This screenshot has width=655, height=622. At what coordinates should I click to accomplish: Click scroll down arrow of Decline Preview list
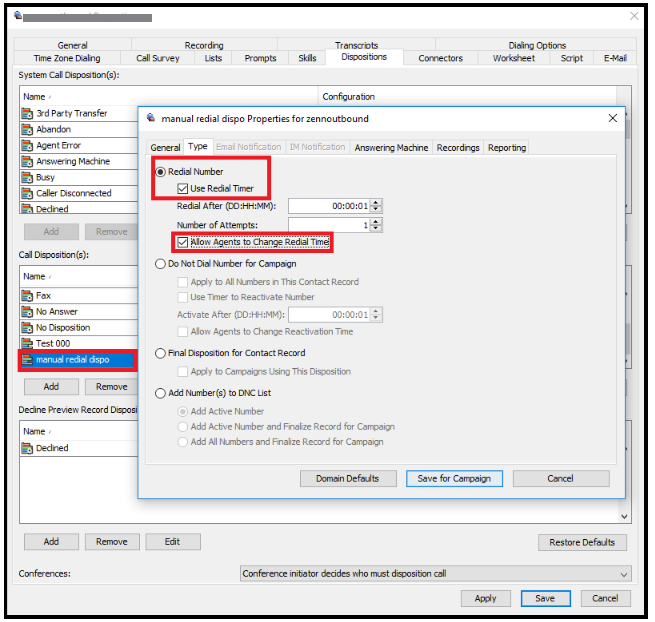(624, 517)
